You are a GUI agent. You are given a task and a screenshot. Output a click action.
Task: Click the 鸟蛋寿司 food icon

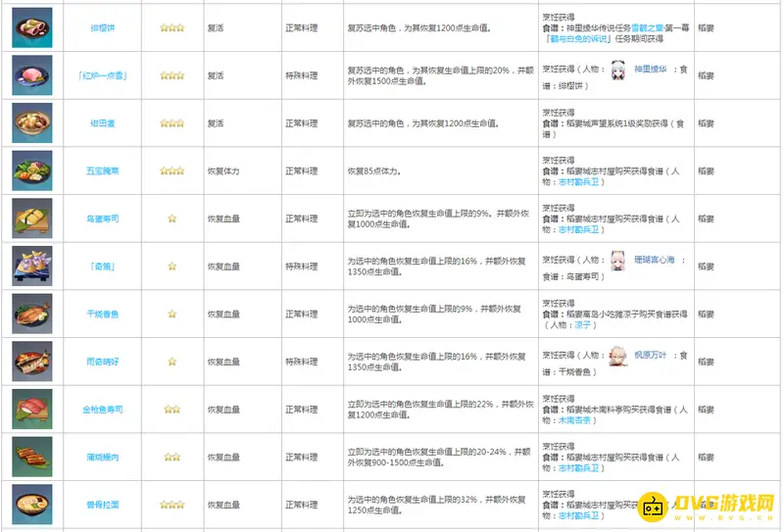[x=31, y=218]
